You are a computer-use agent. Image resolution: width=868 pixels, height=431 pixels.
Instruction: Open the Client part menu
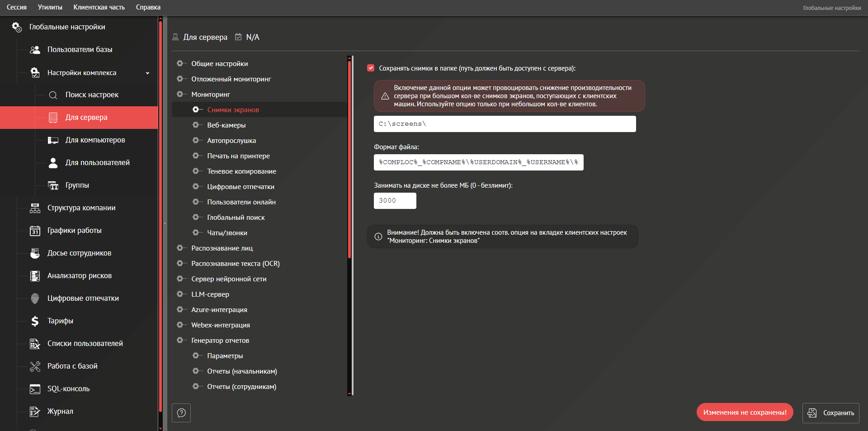tap(99, 7)
